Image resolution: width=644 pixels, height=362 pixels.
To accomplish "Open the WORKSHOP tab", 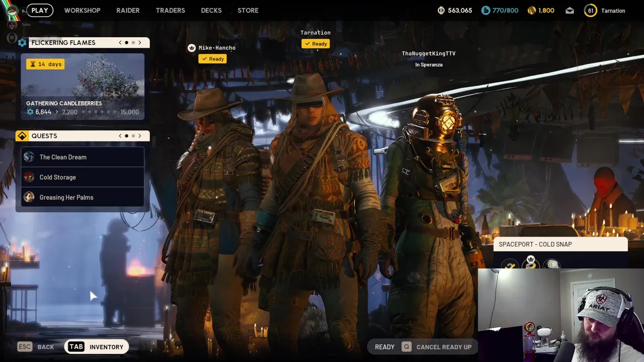I will click(82, 10).
